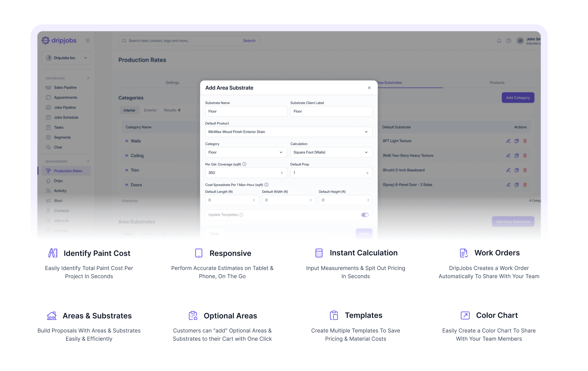
Task: Delete the Trim category trash icon
Action: (x=525, y=170)
